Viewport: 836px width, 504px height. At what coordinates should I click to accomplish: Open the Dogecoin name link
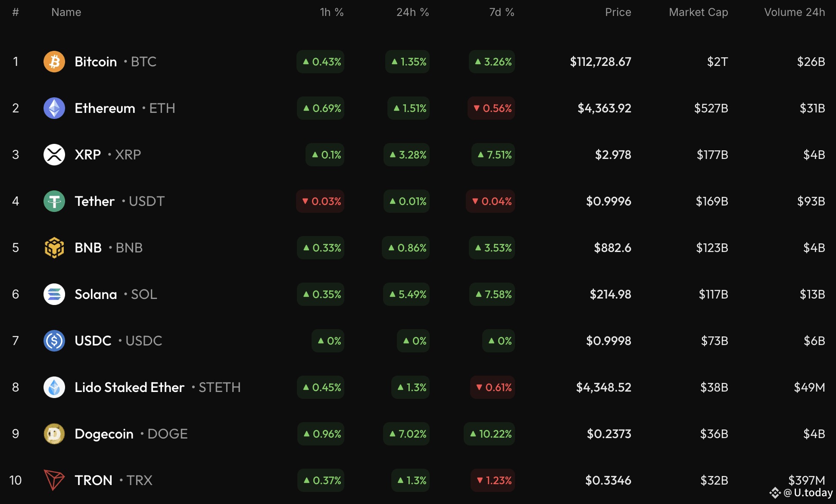[x=104, y=434]
